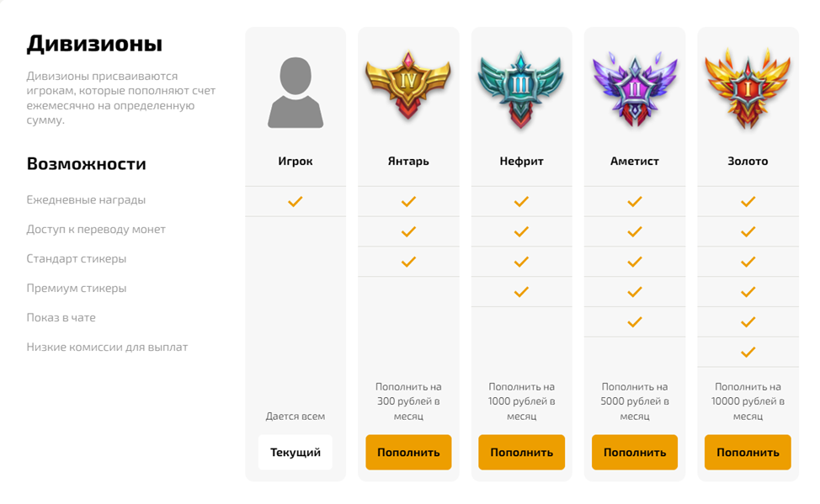Click Нефрит premium stickers checkmark

click(x=521, y=292)
